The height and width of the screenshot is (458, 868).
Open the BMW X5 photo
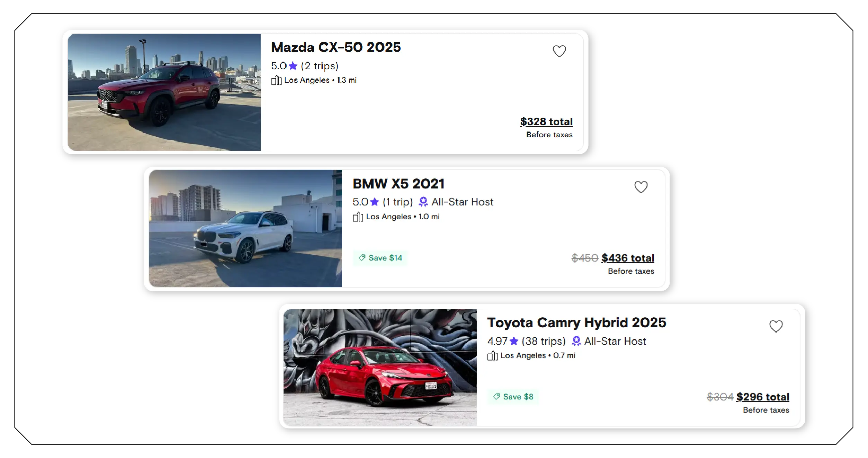tap(245, 229)
